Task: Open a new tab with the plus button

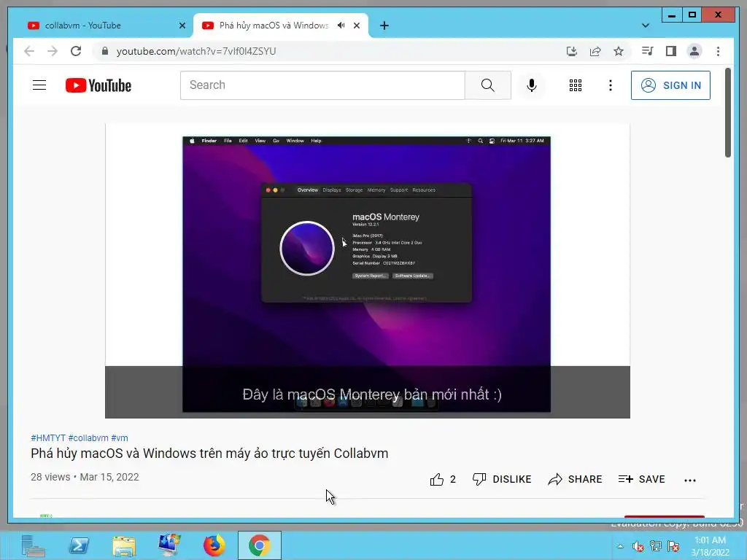Action: click(384, 26)
